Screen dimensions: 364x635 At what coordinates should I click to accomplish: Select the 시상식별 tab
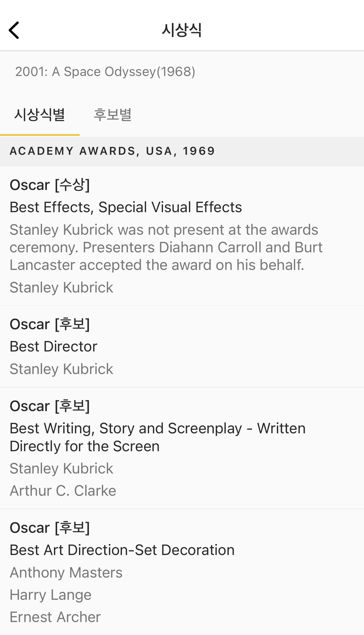tap(40, 115)
